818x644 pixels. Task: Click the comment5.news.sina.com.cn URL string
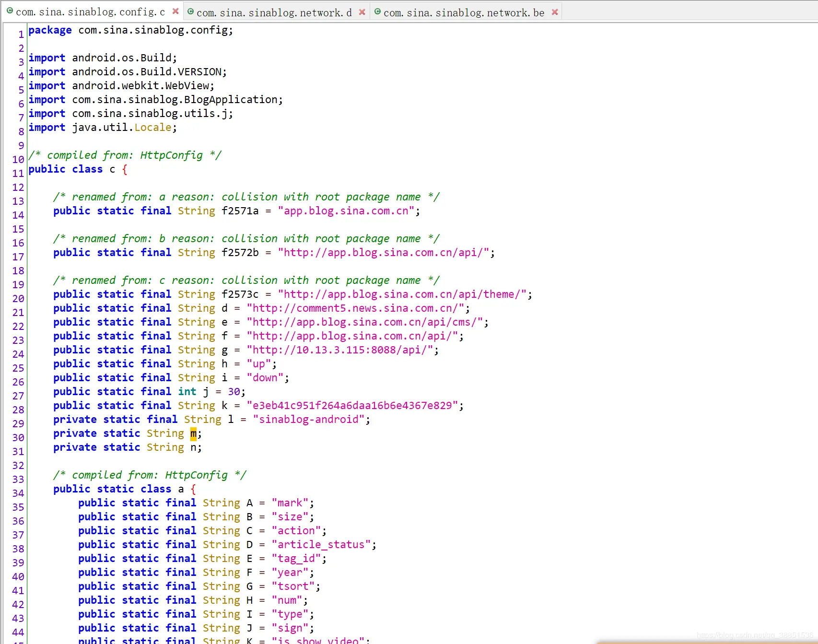pyautogui.click(x=356, y=308)
